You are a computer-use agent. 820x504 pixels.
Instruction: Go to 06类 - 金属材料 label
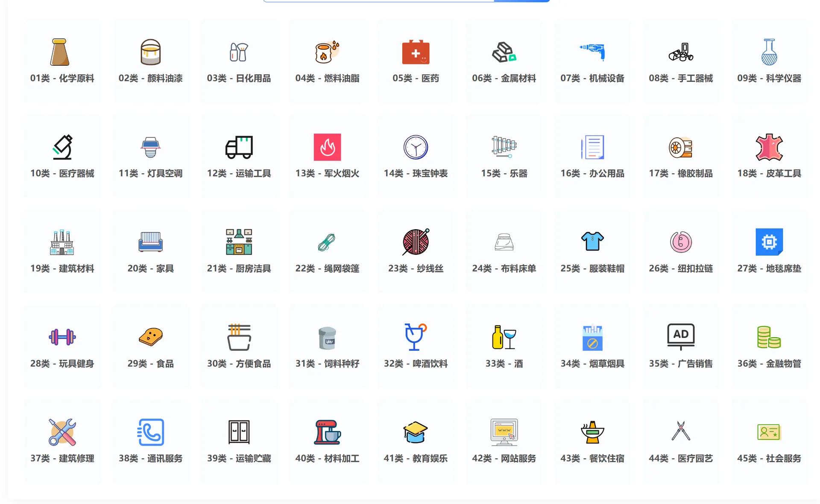tap(504, 79)
